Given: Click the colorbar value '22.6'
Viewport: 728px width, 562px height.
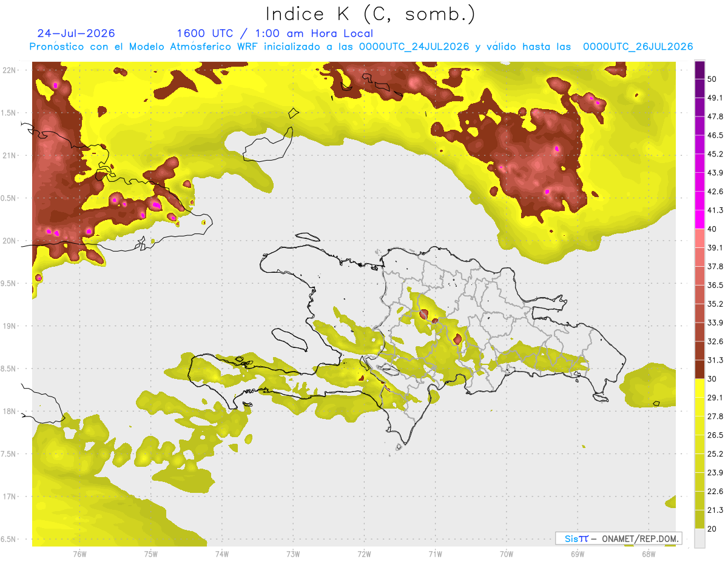Looking at the screenshot, I should click(715, 491).
